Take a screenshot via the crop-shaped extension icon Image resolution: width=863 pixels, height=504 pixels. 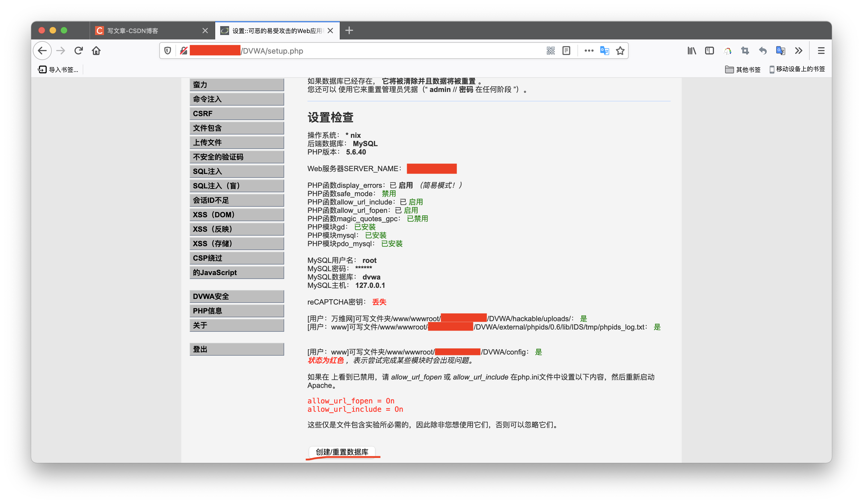(745, 51)
